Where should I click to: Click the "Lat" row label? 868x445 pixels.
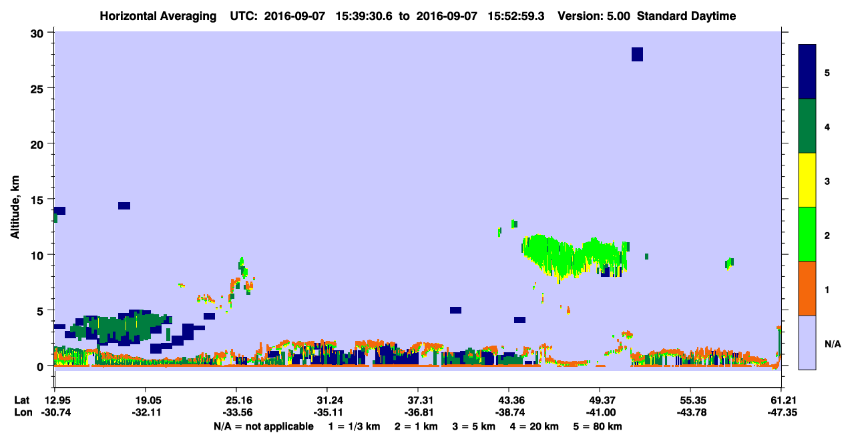pyautogui.click(x=22, y=400)
